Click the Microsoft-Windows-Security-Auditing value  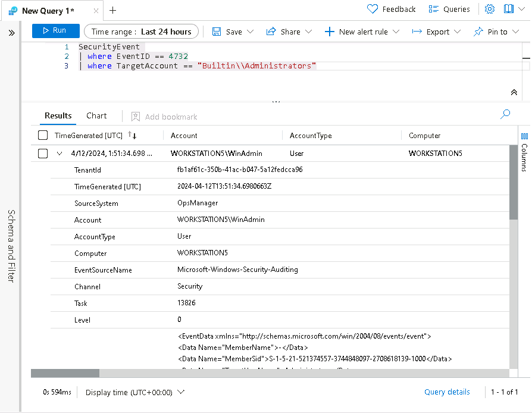[x=237, y=270]
